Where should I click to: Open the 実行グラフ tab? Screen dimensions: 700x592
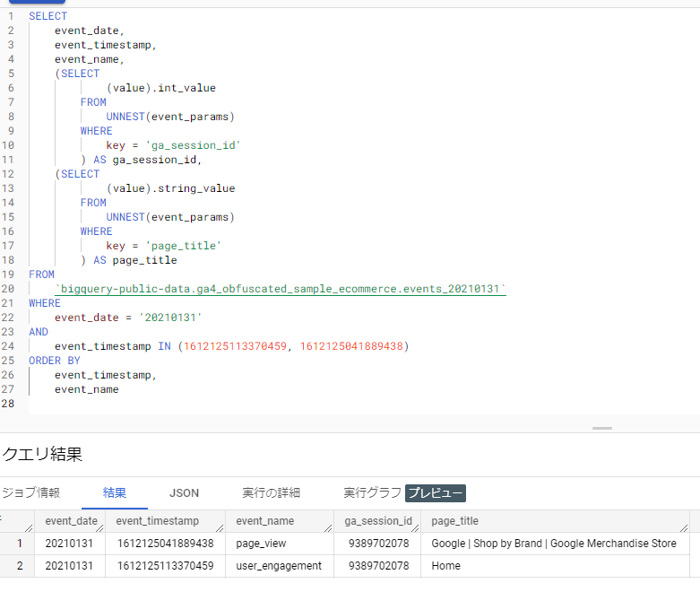(x=372, y=492)
